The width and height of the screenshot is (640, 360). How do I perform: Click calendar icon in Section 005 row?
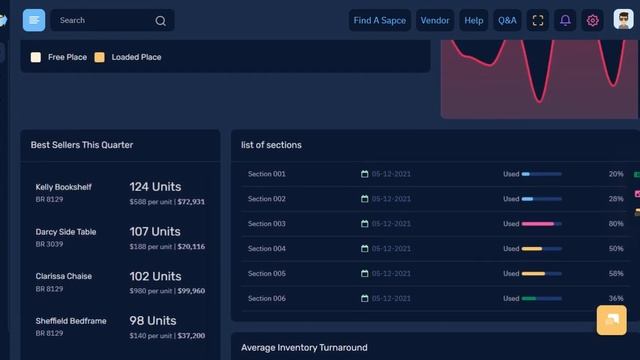364,274
